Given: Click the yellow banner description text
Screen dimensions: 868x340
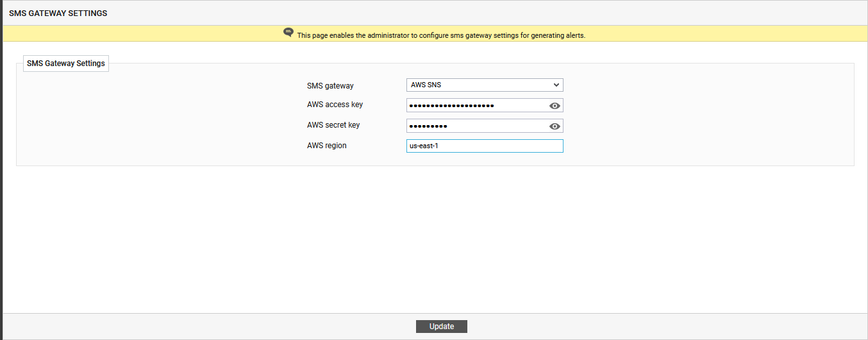Looking at the screenshot, I should 441,36.
